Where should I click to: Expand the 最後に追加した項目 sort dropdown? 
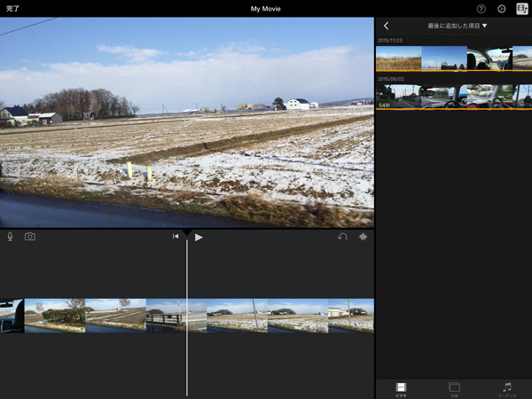click(458, 26)
